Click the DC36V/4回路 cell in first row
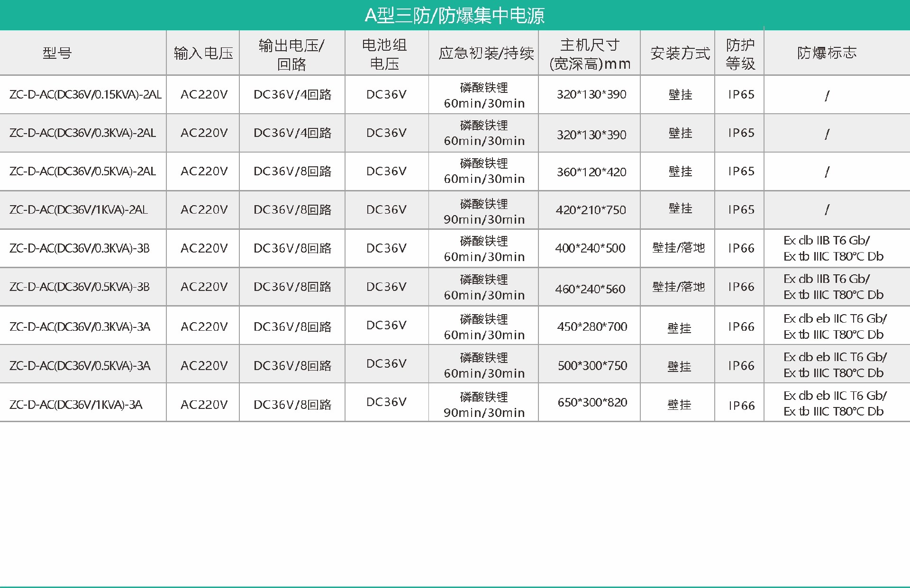This screenshot has height=588, width=910. (x=292, y=95)
